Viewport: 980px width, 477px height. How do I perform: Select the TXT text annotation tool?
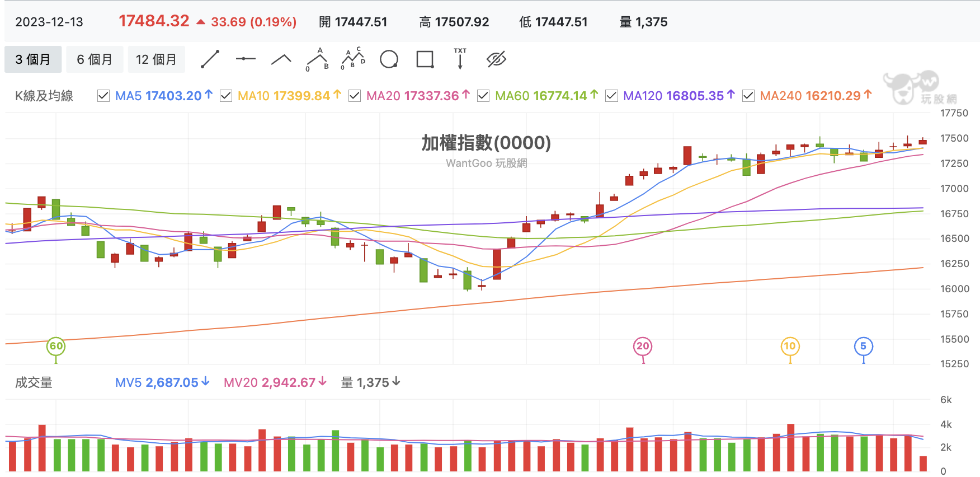coord(460,59)
